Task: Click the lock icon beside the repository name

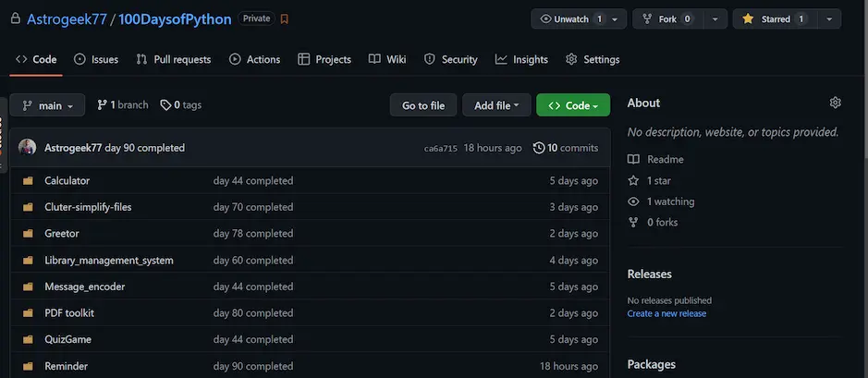Action: [x=16, y=18]
